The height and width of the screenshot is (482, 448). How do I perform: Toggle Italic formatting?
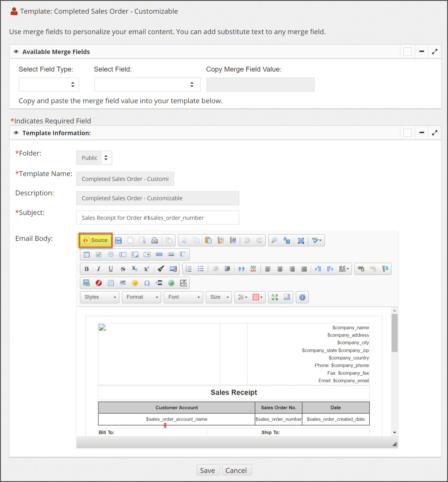pyautogui.click(x=98, y=269)
